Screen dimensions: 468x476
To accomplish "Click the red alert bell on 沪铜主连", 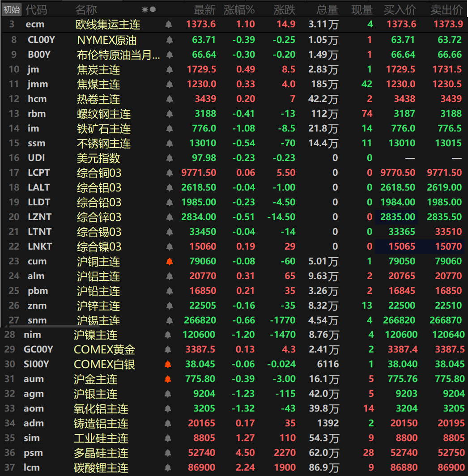I will tap(169, 262).
